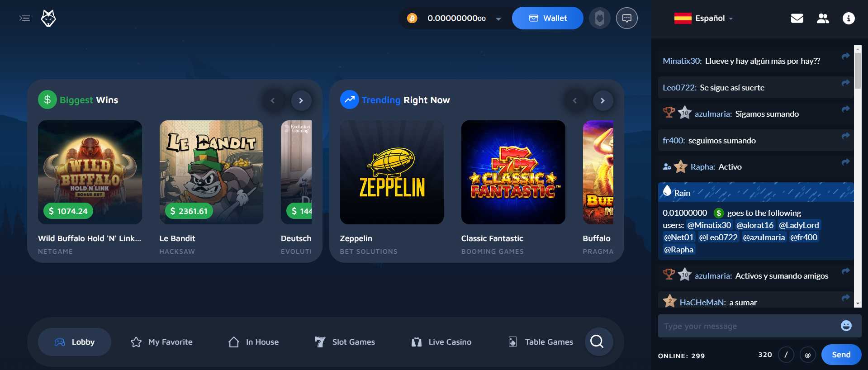Click the chat scrollbar thumb
The width and height of the screenshot is (868, 370).
tap(858, 71)
